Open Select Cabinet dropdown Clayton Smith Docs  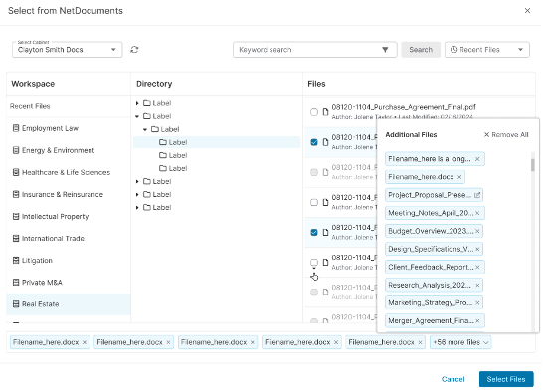(x=68, y=50)
